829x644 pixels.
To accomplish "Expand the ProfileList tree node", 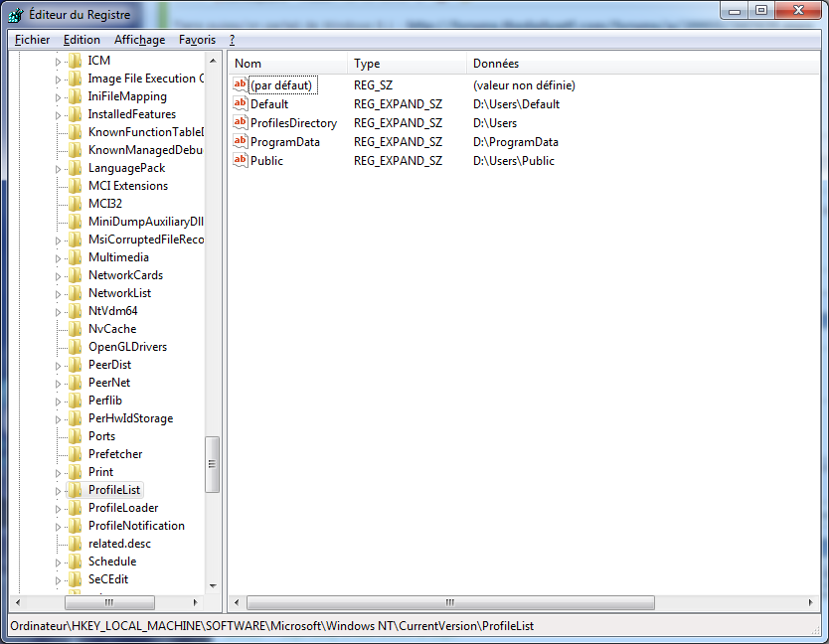I will click(58, 490).
